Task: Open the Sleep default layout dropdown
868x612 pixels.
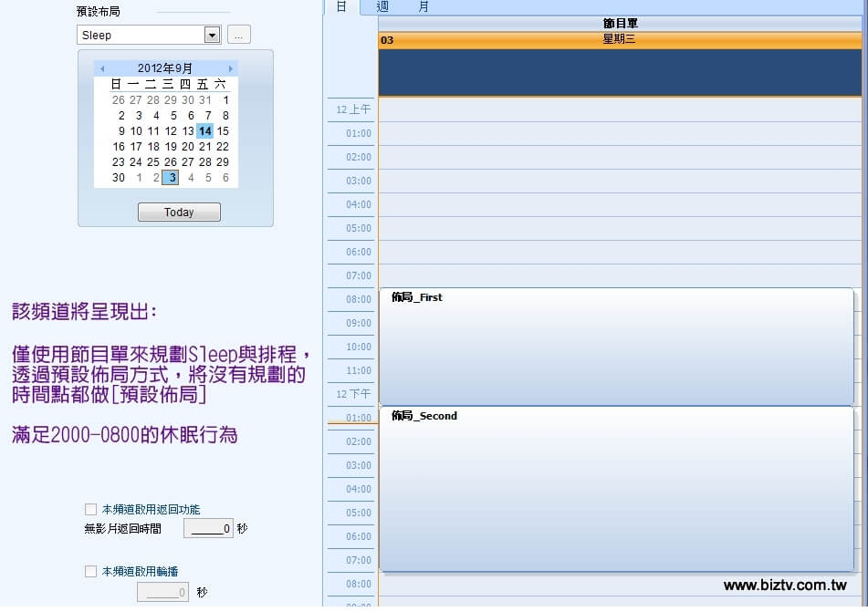Action: (x=212, y=35)
